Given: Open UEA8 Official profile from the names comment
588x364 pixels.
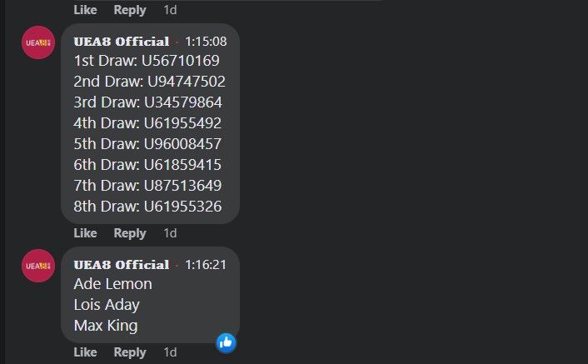Looking at the screenshot, I should pyautogui.click(x=121, y=264).
